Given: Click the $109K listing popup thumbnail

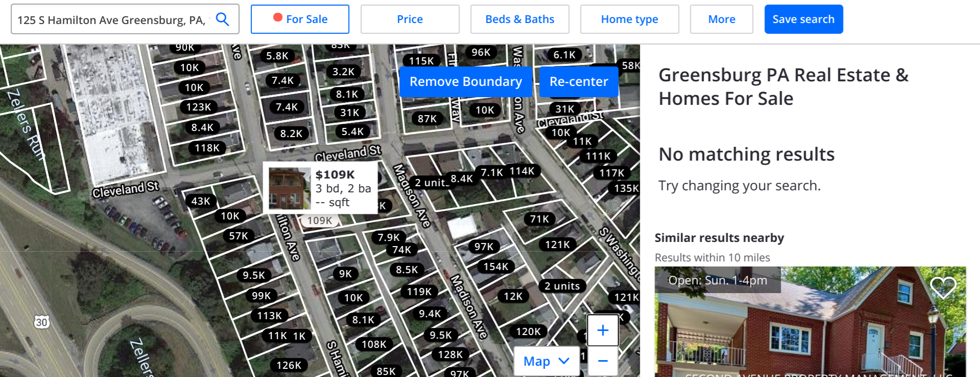Looking at the screenshot, I should coord(290,188).
